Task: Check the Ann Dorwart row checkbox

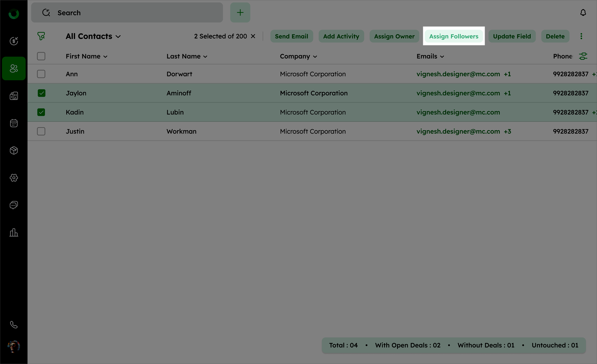Action: pos(41,74)
